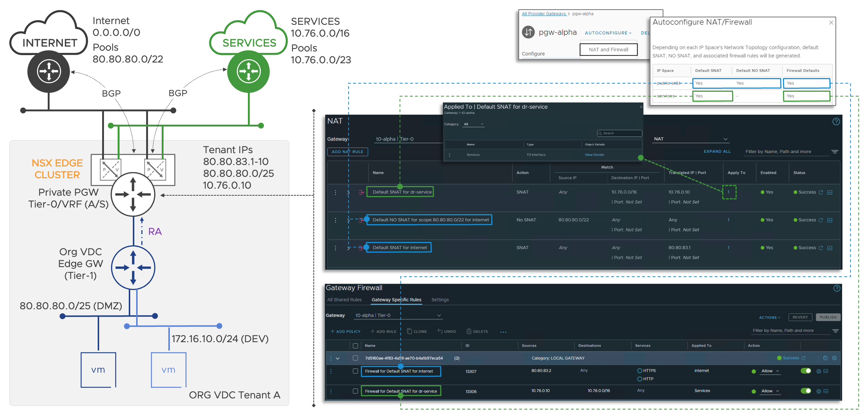Open the firewall Settings tab
This screenshot has width=868, height=418.
click(x=440, y=300)
